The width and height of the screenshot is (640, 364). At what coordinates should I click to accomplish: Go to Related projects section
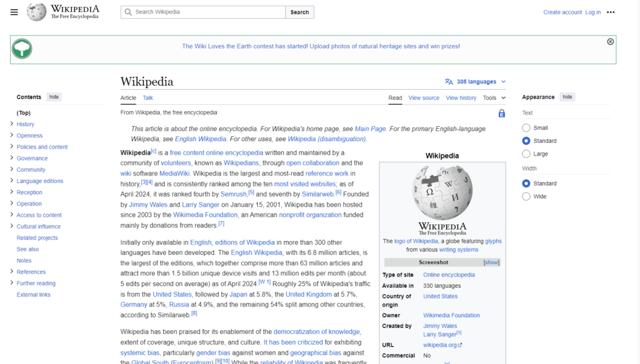coord(37,238)
